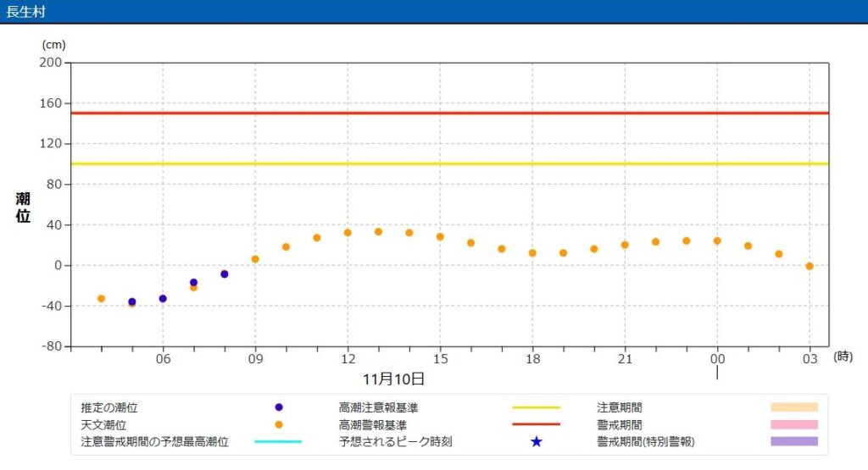The height and width of the screenshot is (470, 868).
Task: Click the yellow line sample in the legend
Action: coord(537,407)
